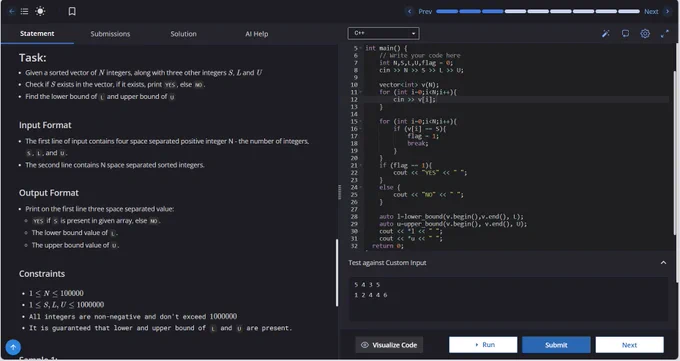Click constraint '1 ≤ N ≤ 100000'

pyautogui.click(x=56, y=293)
